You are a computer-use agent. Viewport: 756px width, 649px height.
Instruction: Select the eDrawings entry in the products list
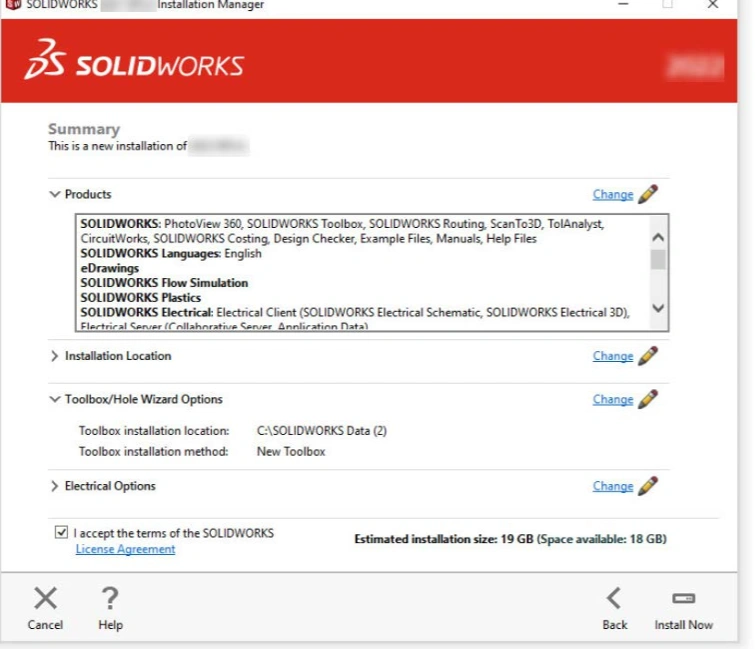(110, 268)
